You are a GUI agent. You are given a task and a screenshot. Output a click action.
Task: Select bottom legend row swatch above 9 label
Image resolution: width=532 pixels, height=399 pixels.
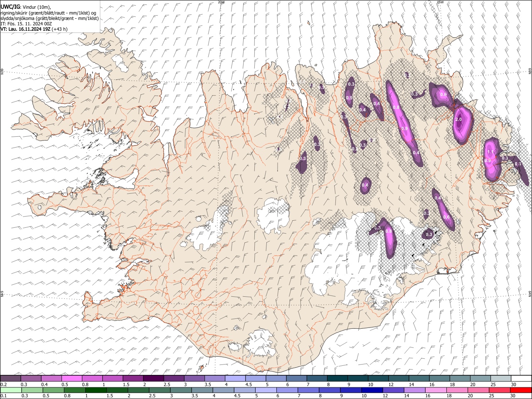[x=351, y=390]
